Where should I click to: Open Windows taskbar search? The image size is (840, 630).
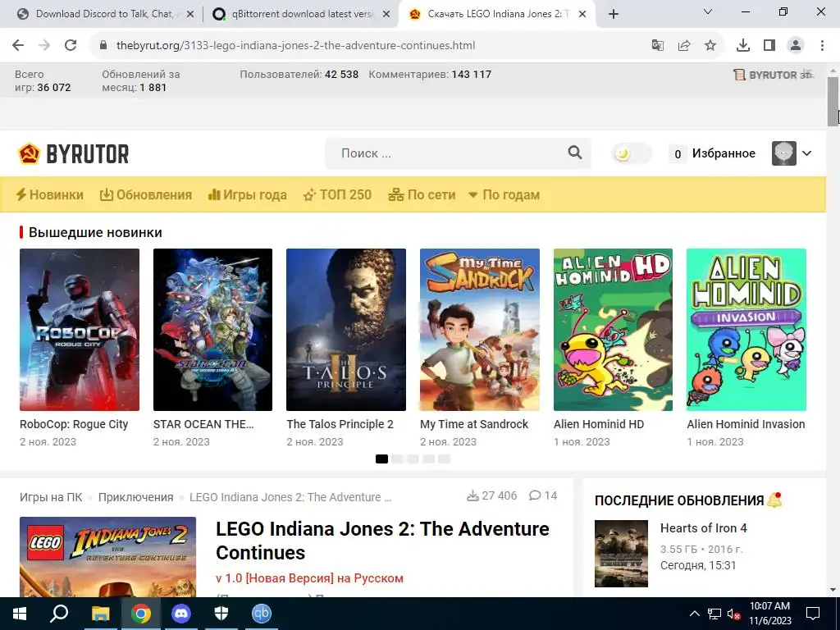point(59,614)
